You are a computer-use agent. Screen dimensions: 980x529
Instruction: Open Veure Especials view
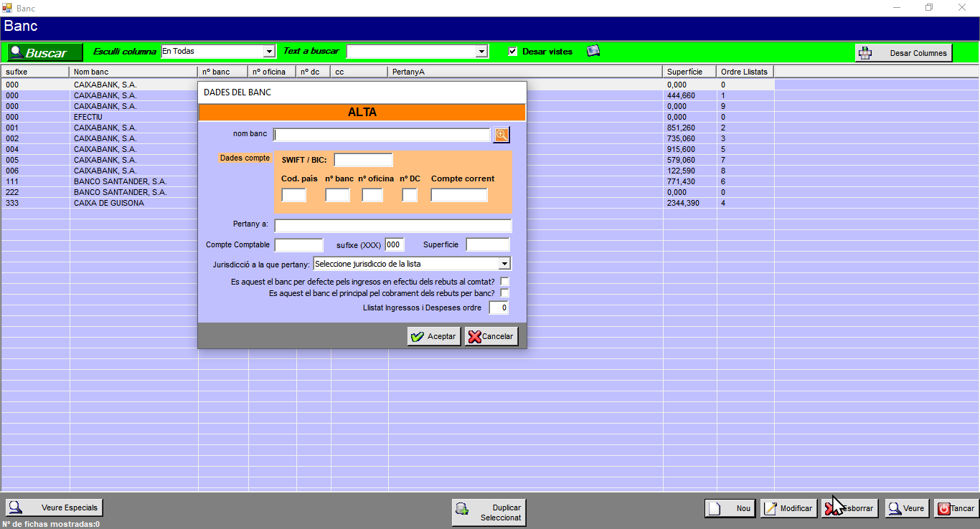55,507
